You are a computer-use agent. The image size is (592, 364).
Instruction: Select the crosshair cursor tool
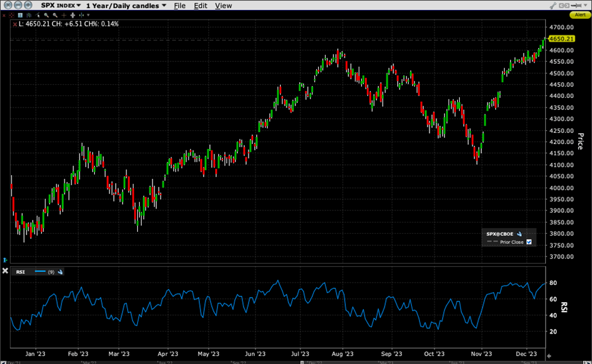pos(63,15)
